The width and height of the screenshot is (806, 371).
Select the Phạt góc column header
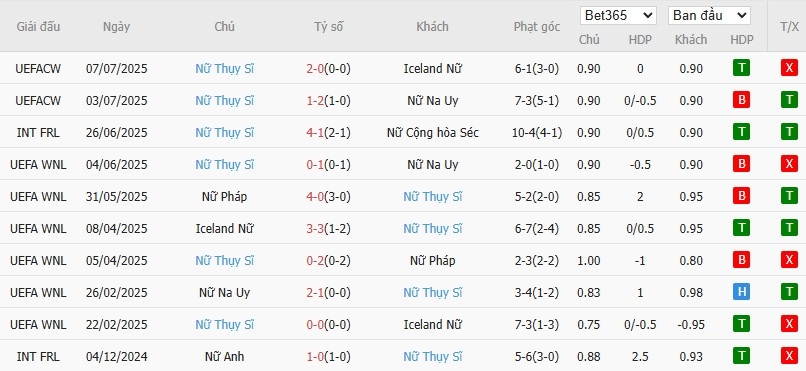pyautogui.click(x=537, y=27)
